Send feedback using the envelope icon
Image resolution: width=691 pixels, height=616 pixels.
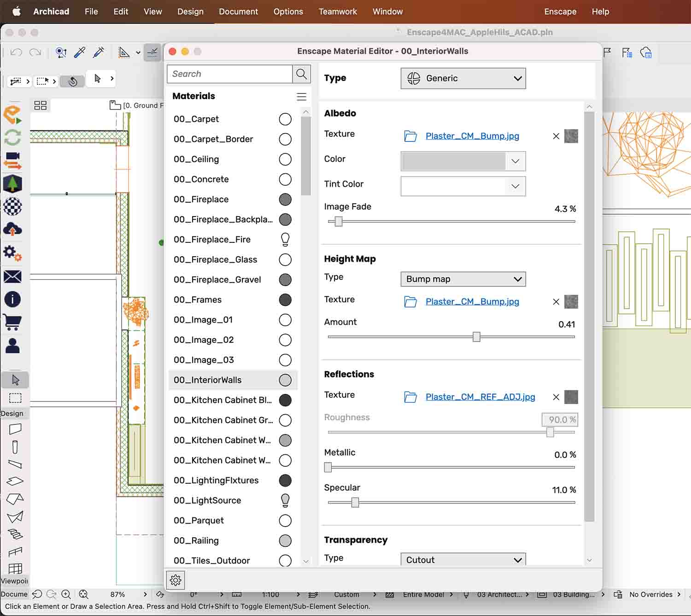(12, 276)
